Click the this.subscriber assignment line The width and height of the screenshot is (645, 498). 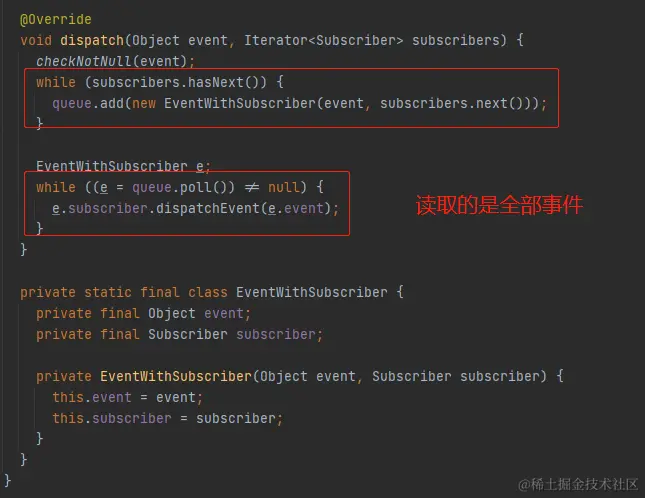point(167,418)
